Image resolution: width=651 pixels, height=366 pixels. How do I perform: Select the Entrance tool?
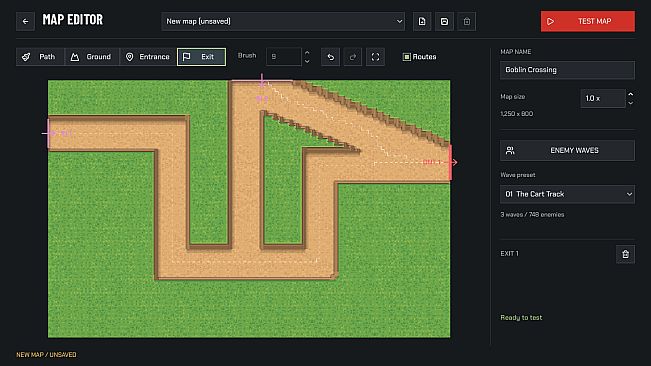148,57
